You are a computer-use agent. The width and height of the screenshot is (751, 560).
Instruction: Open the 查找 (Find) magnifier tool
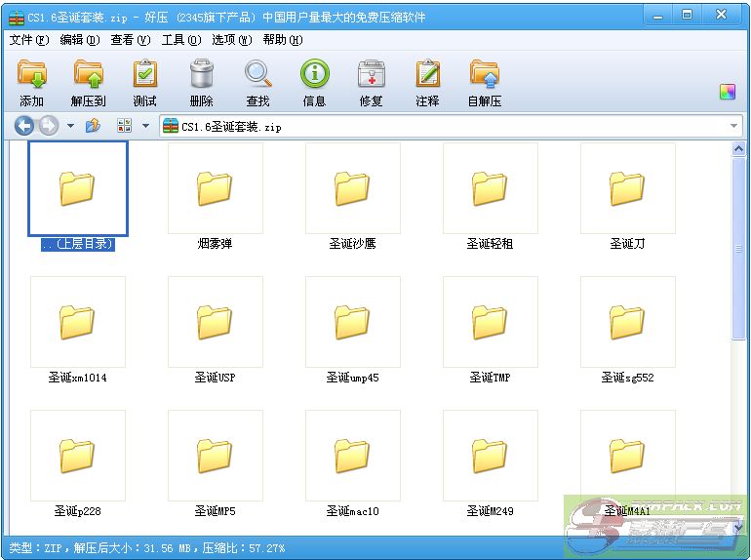(x=257, y=75)
